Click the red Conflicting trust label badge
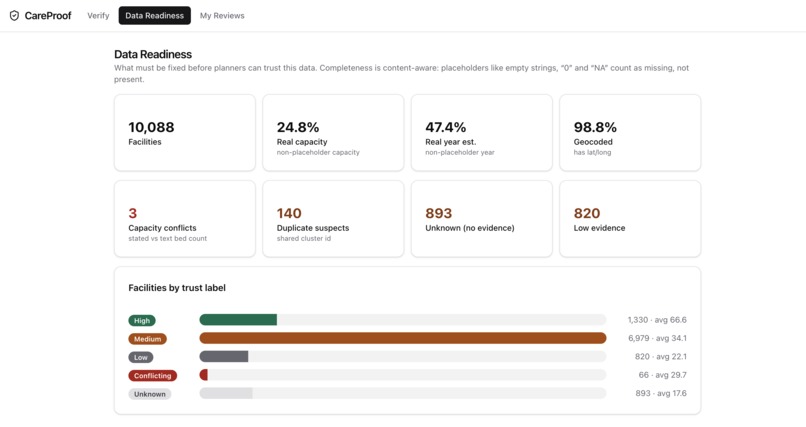 click(x=153, y=376)
